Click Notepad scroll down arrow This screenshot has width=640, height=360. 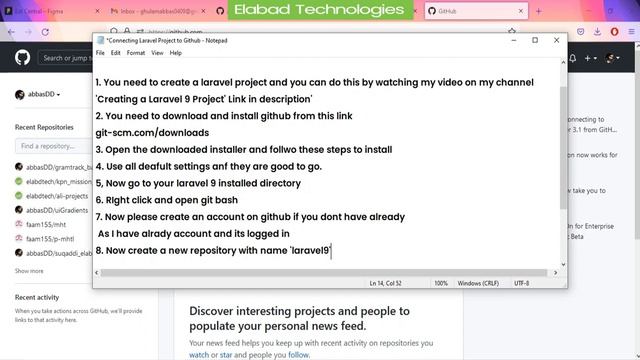(x=563, y=264)
